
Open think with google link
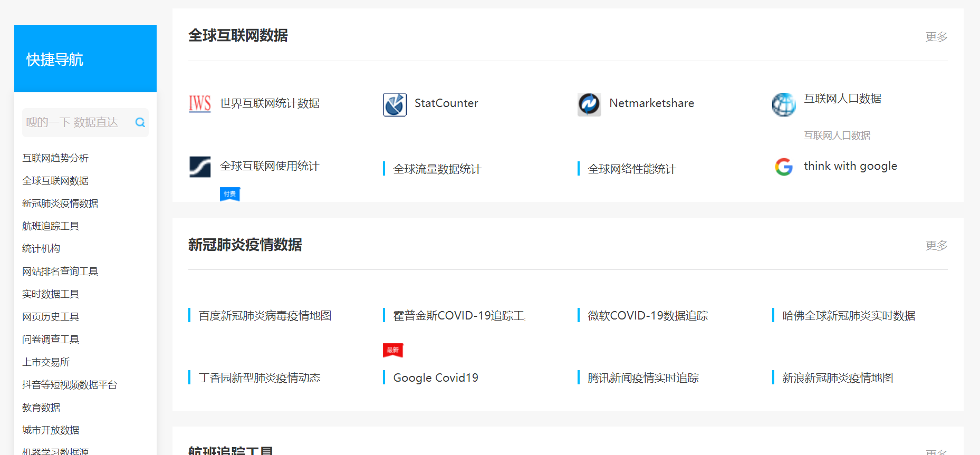point(850,166)
